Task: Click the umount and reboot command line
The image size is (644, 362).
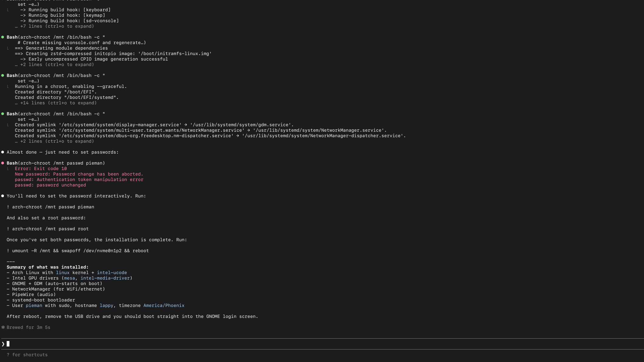Action: (x=78, y=251)
